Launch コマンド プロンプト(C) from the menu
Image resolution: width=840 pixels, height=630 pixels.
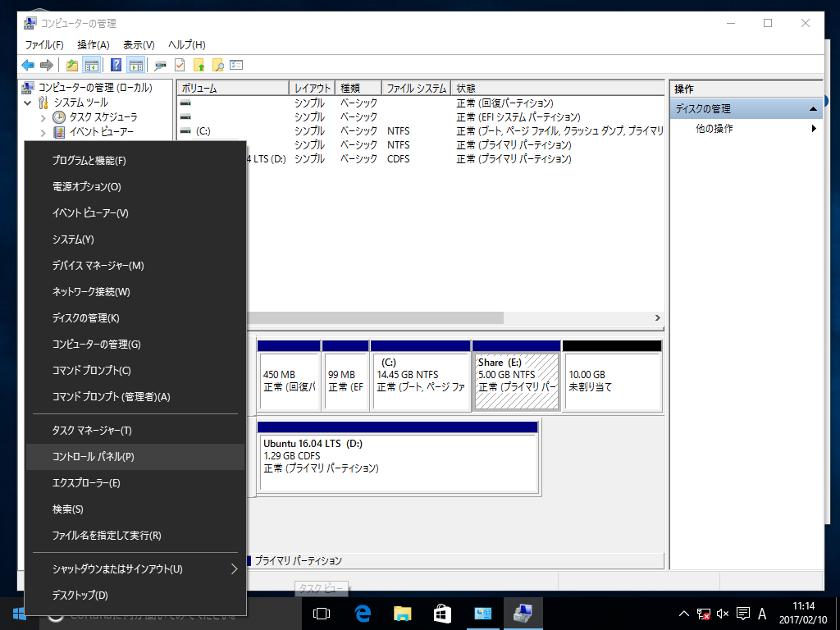135,370
